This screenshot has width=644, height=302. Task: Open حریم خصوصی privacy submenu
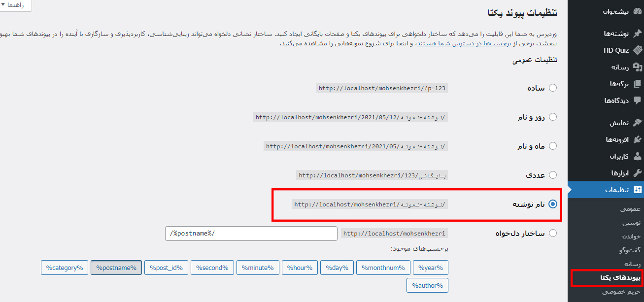tap(622, 292)
